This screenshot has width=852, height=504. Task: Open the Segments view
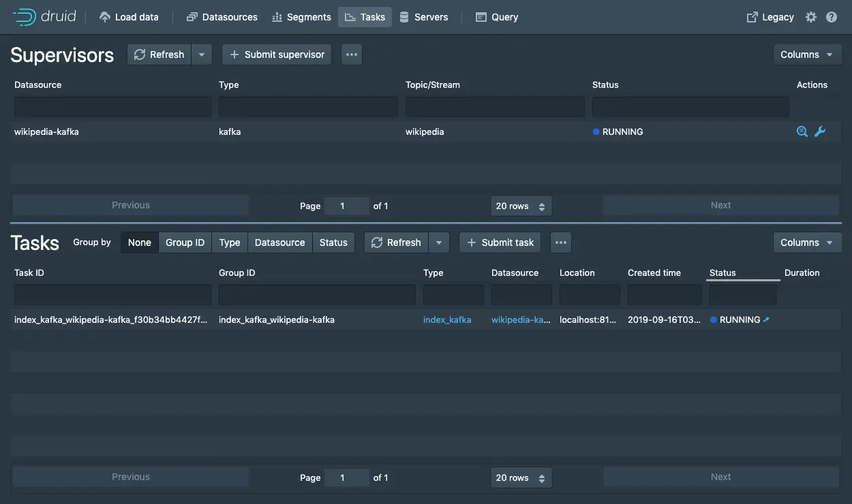301,17
